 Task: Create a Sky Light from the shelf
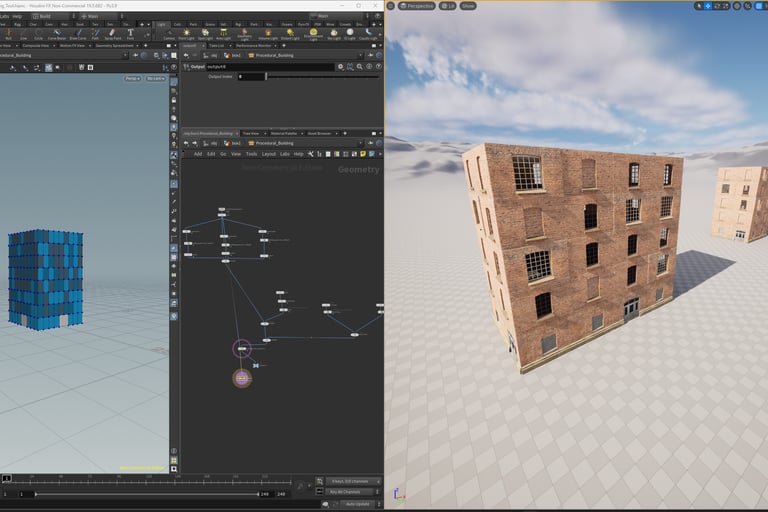click(x=334, y=34)
